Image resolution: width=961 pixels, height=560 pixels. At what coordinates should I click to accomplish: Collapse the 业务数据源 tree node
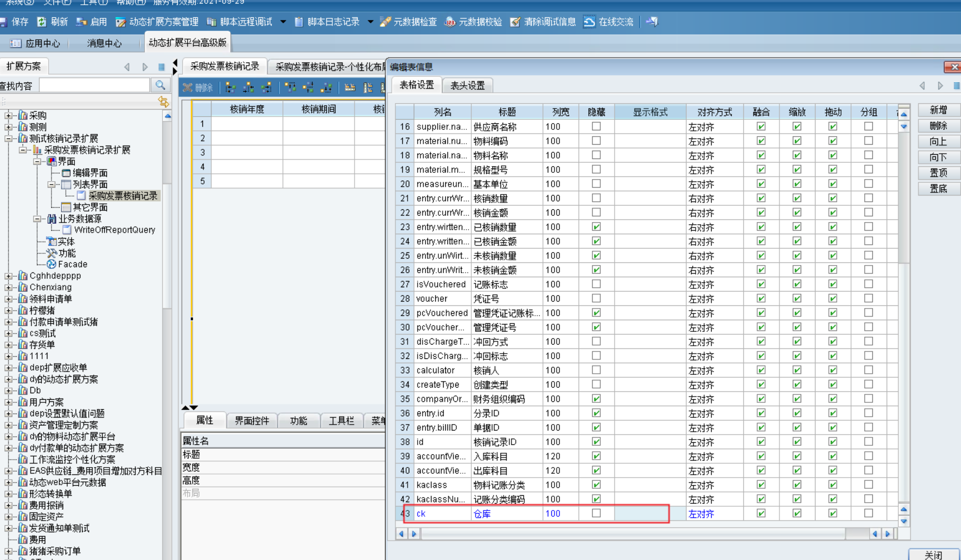(37, 219)
